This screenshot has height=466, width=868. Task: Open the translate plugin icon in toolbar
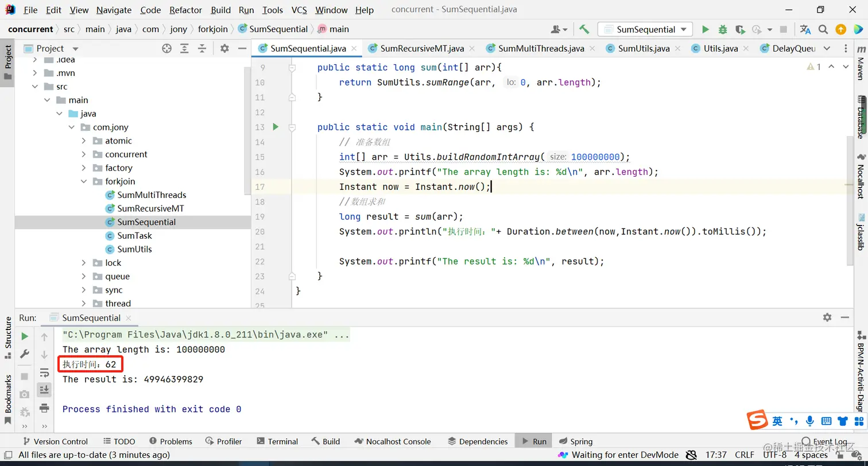(x=805, y=29)
